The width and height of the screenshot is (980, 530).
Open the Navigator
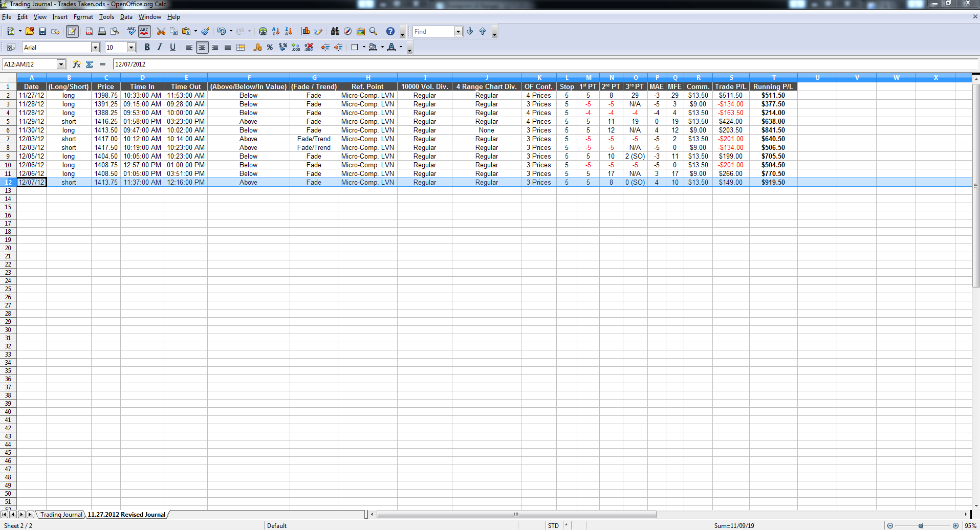(348, 31)
